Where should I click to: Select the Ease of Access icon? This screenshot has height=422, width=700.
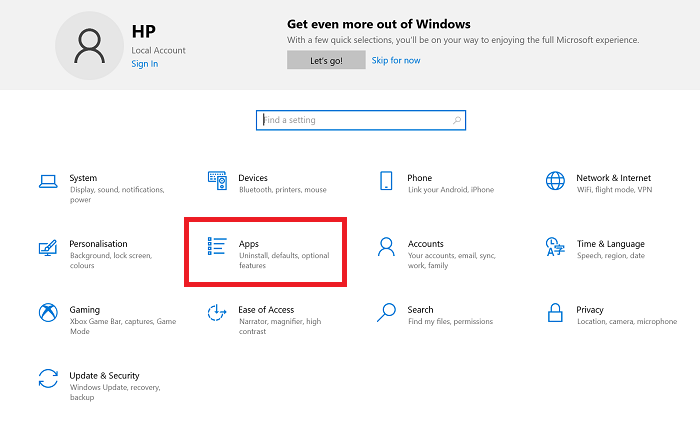click(x=217, y=313)
